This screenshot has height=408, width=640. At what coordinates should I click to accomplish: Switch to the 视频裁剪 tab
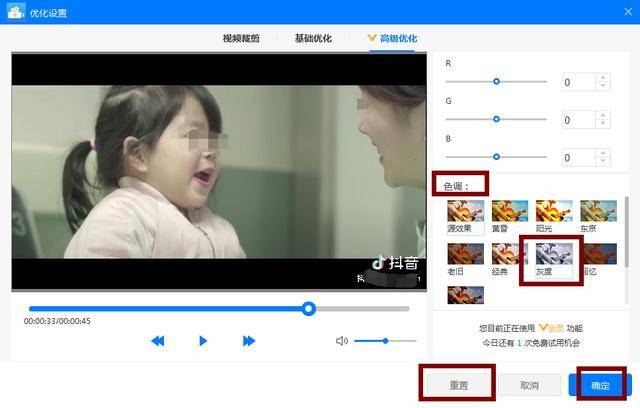(x=241, y=38)
